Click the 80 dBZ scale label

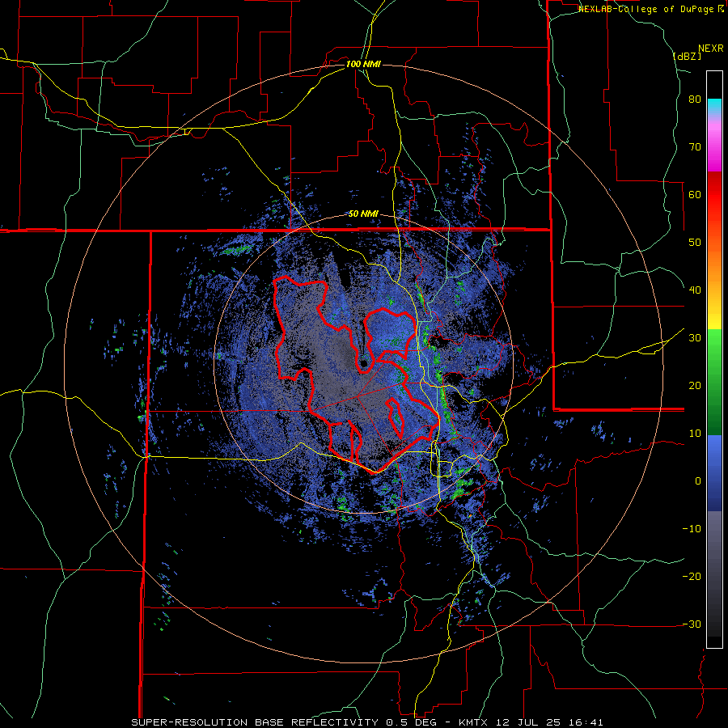pos(695,99)
